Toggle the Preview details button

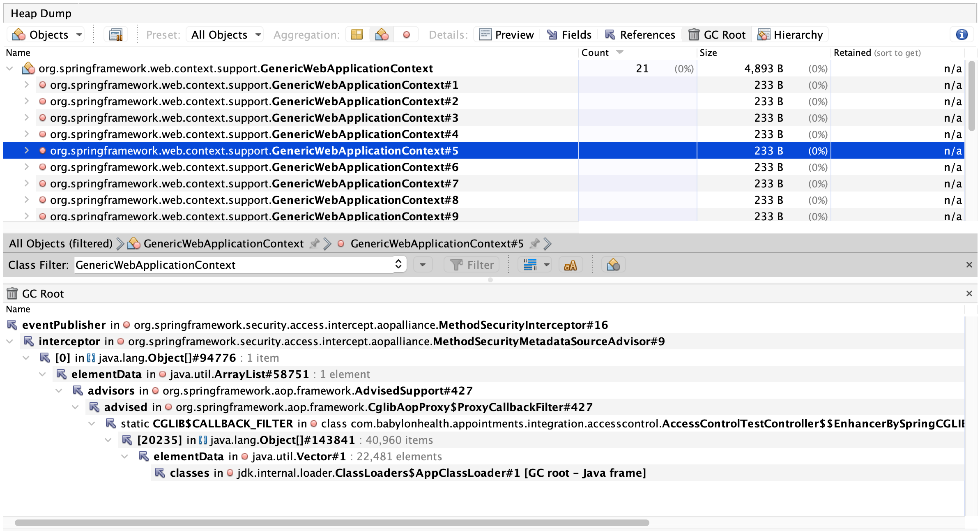click(507, 35)
